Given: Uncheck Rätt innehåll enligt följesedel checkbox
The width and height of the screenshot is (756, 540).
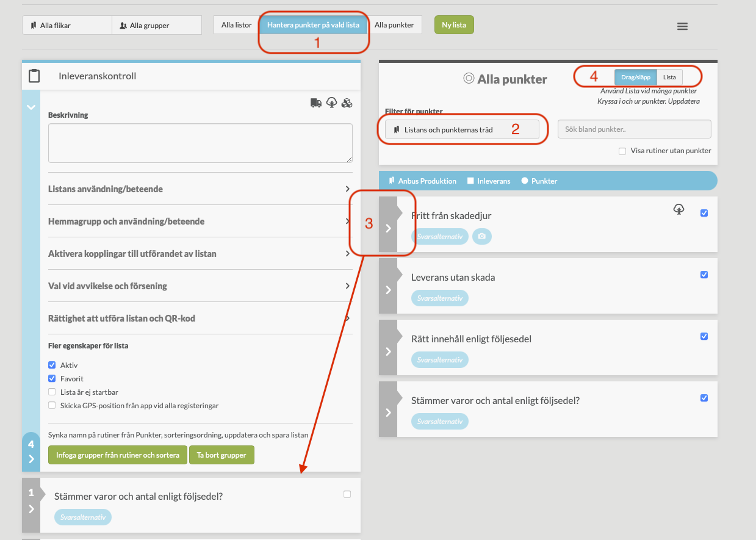Looking at the screenshot, I should [x=704, y=336].
